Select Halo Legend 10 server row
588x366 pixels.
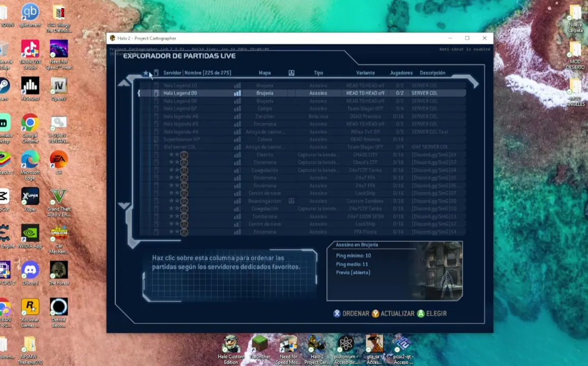pyautogui.click(x=302, y=85)
